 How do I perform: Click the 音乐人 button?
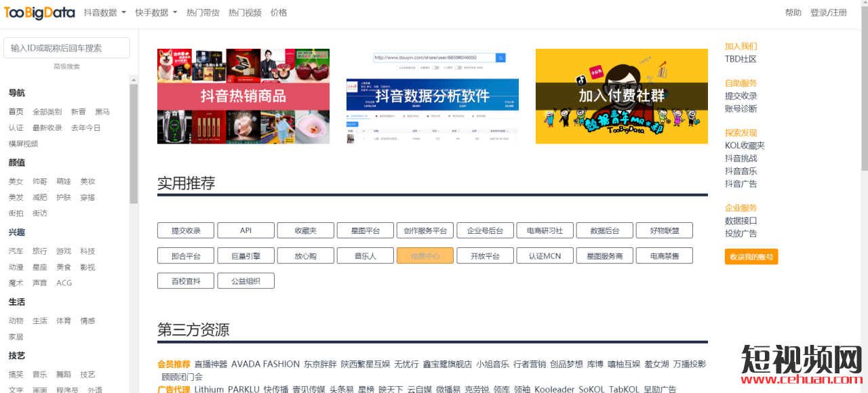coord(366,255)
